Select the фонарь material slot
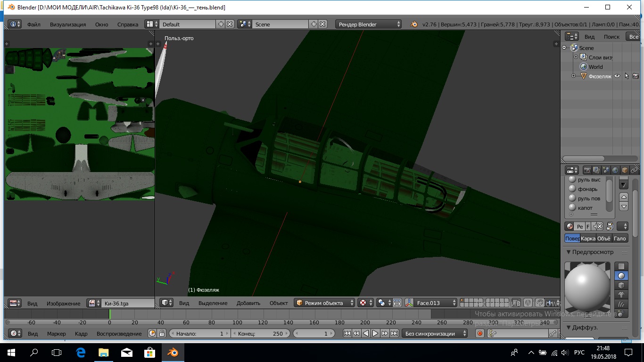644x362 pixels. (x=587, y=189)
